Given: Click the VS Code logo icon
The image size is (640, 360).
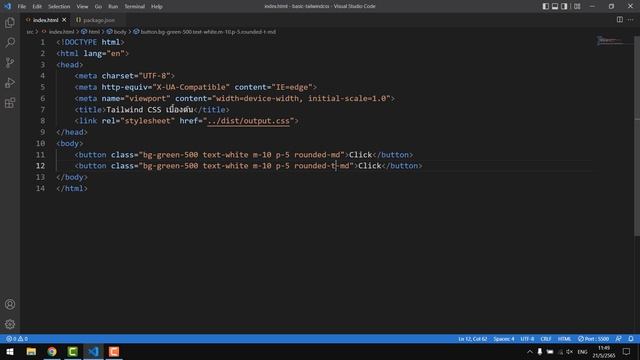Looking at the screenshot, I should [x=7, y=6].
